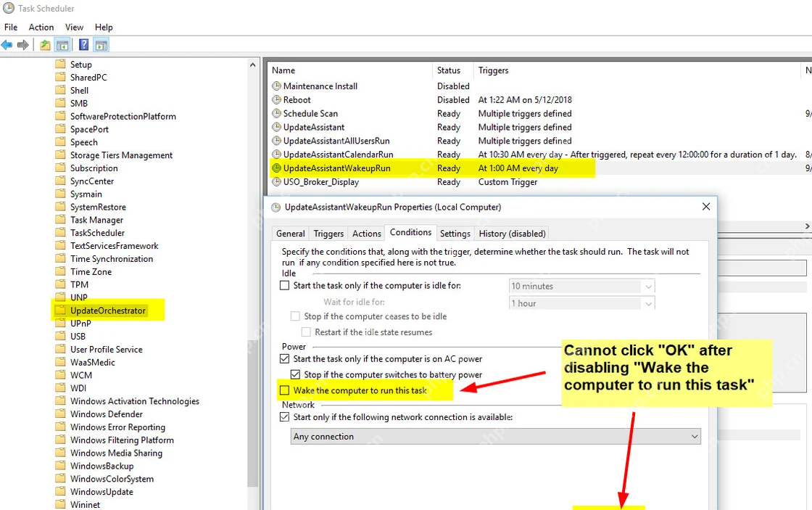Viewport: 812px width, 510px height.
Task: Click the clock icon of Schedule Scan task
Action: point(276,113)
